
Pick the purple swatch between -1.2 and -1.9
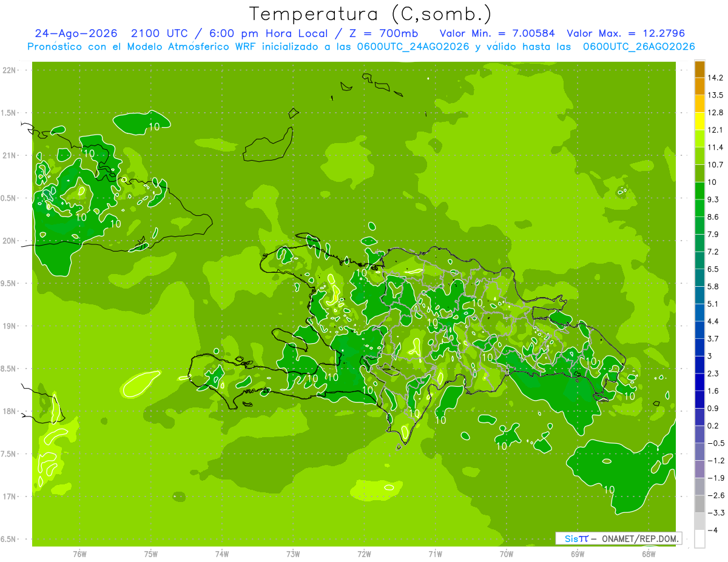(x=699, y=469)
